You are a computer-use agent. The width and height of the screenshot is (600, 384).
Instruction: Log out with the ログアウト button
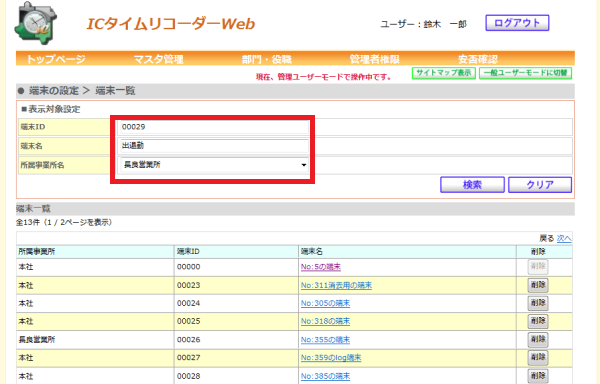tap(517, 23)
